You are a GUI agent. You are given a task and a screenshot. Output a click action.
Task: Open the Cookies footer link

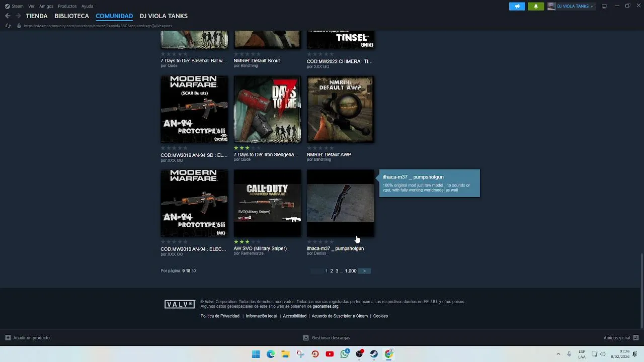[x=380, y=316]
